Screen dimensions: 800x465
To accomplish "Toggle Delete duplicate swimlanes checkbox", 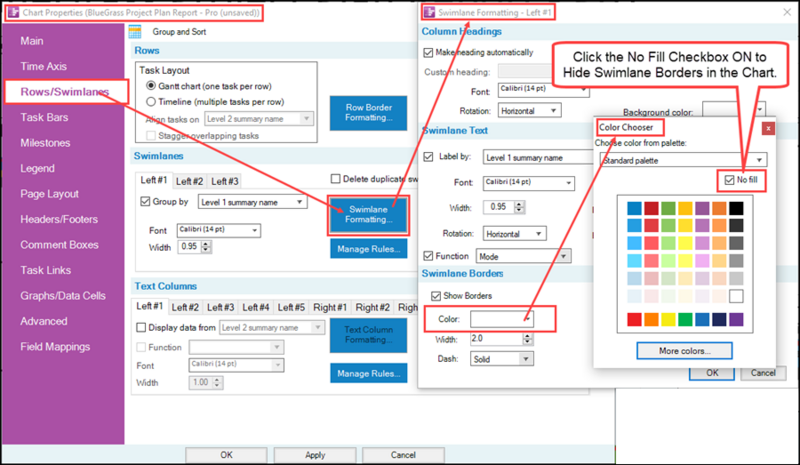I will pyautogui.click(x=335, y=179).
